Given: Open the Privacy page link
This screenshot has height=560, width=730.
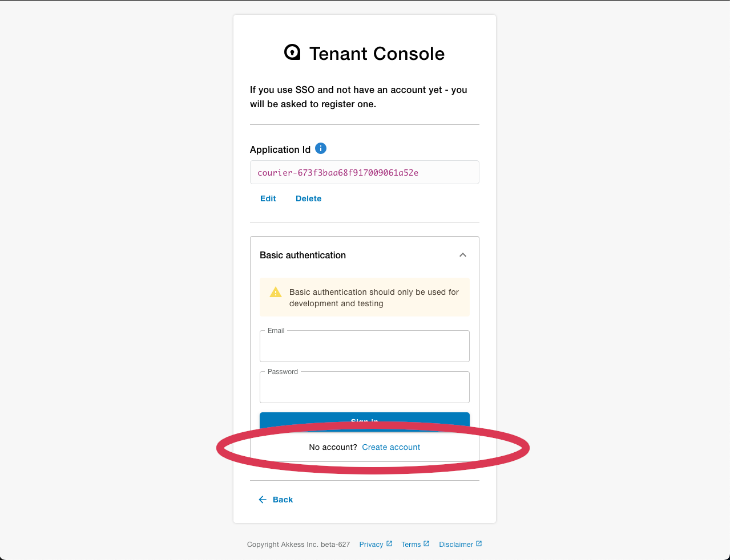Looking at the screenshot, I should tap(371, 544).
